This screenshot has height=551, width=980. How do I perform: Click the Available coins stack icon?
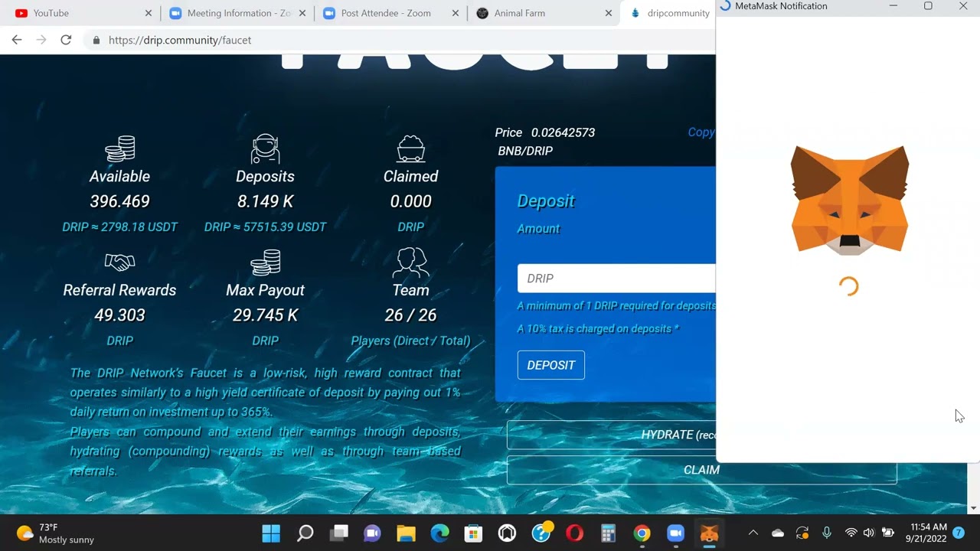pyautogui.click(x=119, y=148)
